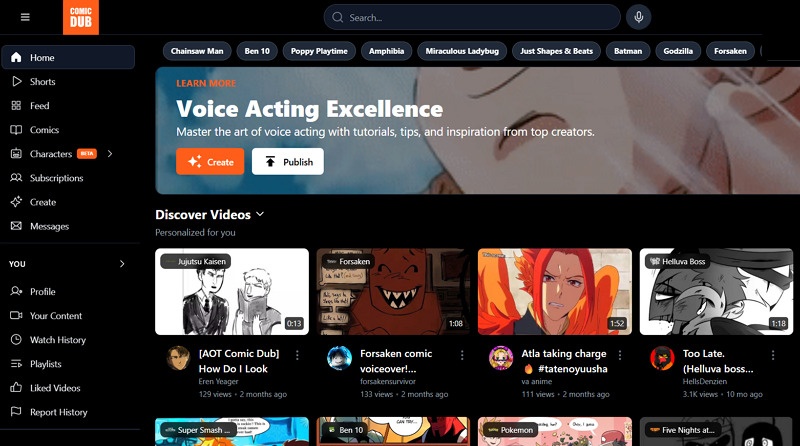Click the microphone voice search icon
This screenshot has height=446, width=800.
tap(638, 17)
